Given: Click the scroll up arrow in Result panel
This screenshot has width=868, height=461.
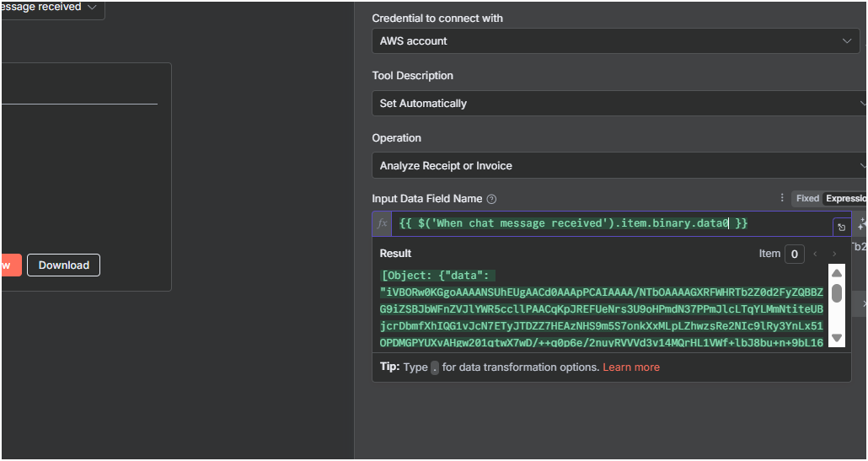Looking at the screenshot, I should (x=837, y=273).
